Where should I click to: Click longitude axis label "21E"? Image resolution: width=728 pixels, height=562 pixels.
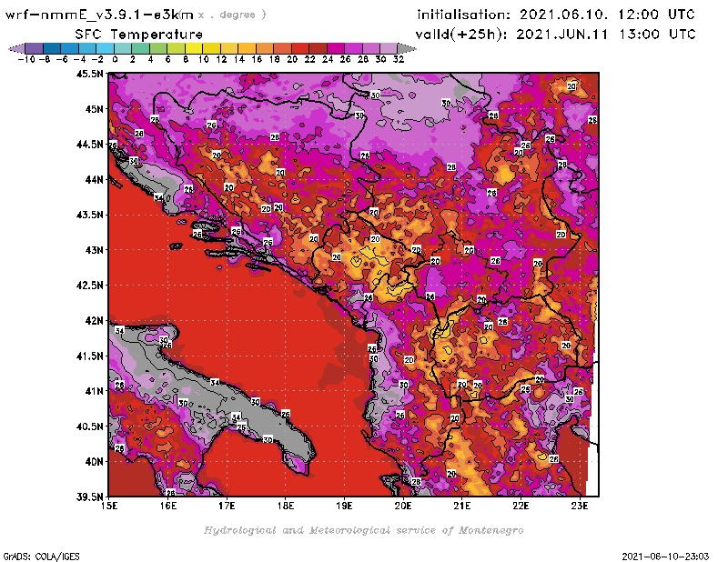(462, 506)
